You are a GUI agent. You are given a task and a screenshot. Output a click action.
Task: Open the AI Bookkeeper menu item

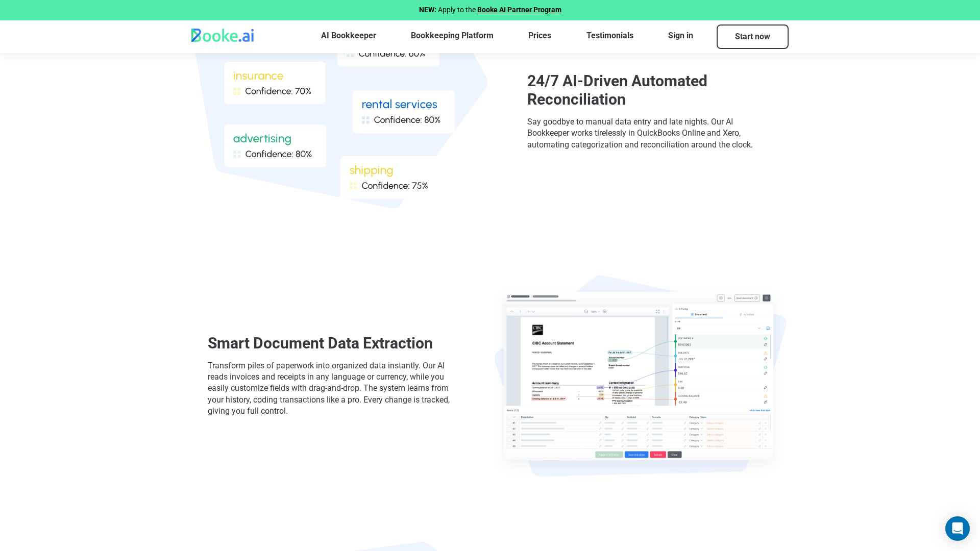348,36
